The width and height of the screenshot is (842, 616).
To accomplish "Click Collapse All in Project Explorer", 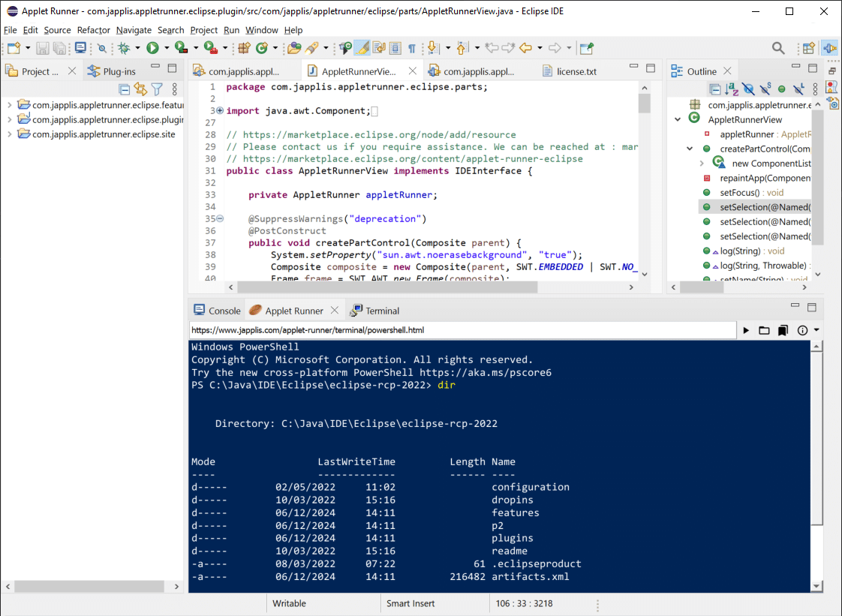I will (x=125, y=89).
